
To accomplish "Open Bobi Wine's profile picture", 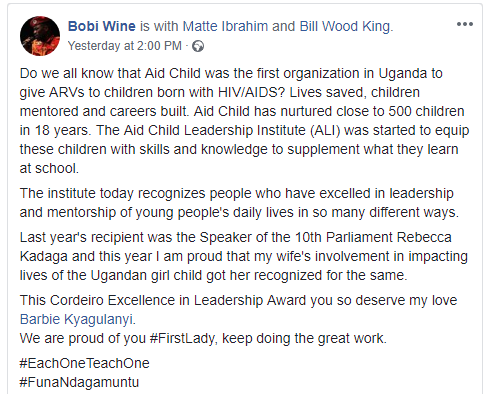I will 40,36.
